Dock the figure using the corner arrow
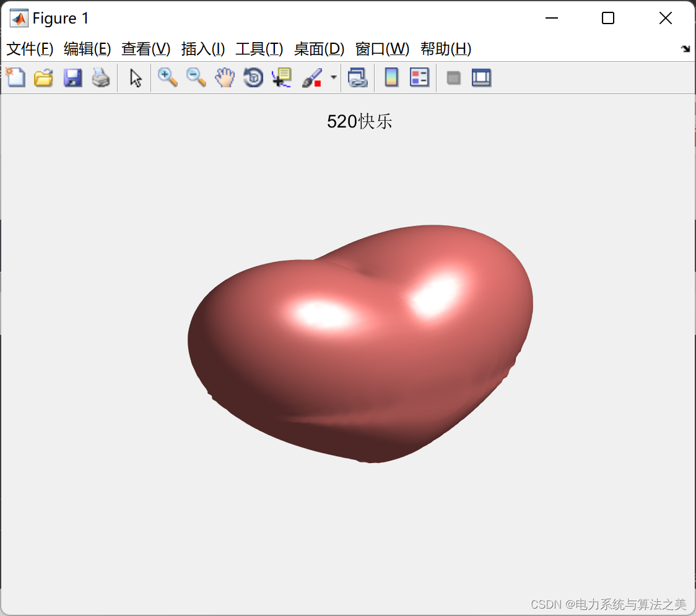 click(685, 49)
